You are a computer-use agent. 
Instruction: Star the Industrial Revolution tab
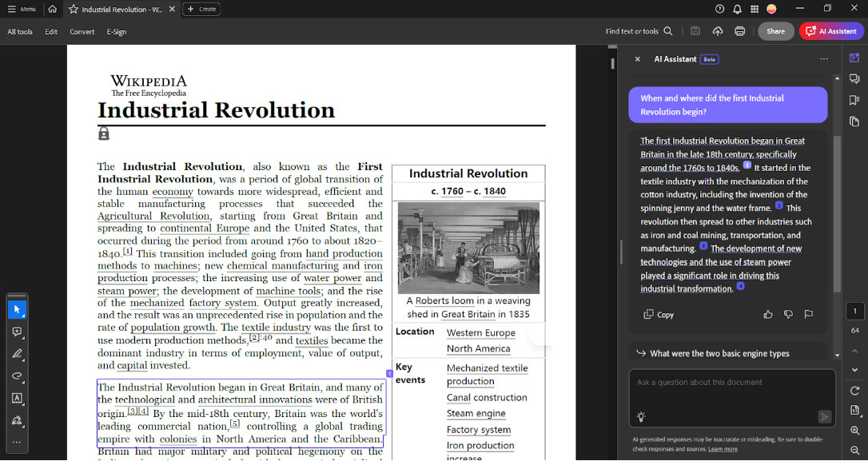tap(73, 9)
